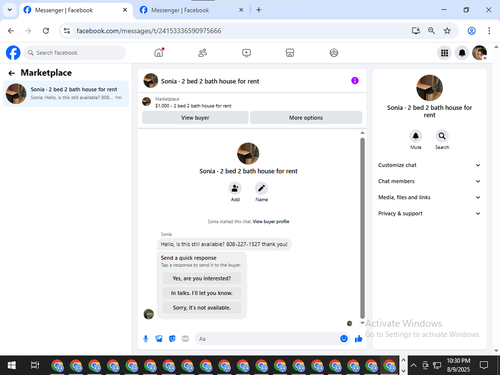The image size is (500, 375).
Task: Choose a GIF icon
Action: (185, 339)
